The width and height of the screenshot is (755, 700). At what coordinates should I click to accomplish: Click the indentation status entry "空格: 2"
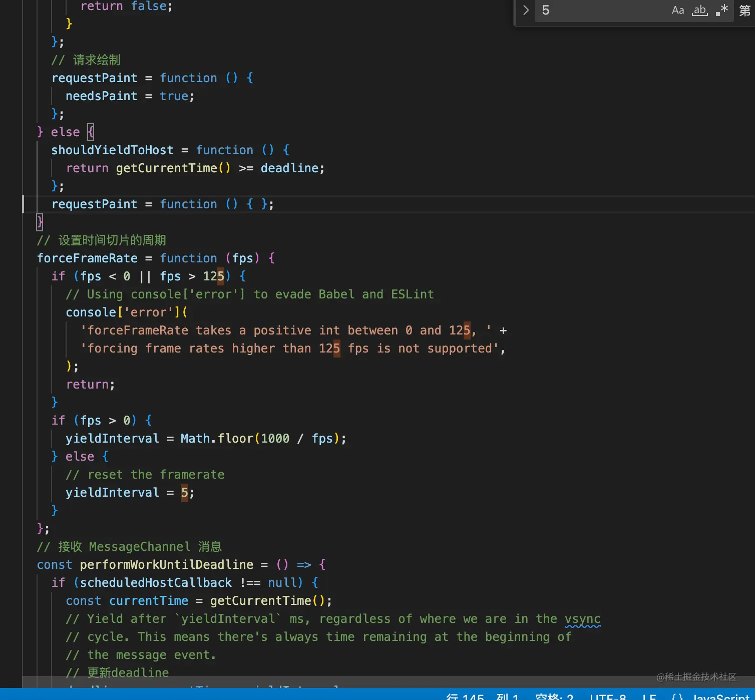(554, 696)
